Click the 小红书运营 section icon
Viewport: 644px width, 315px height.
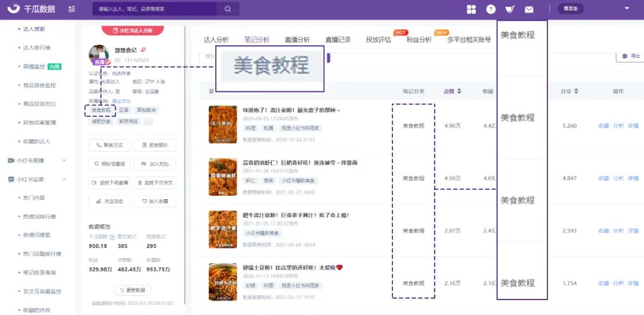point(11,179)
